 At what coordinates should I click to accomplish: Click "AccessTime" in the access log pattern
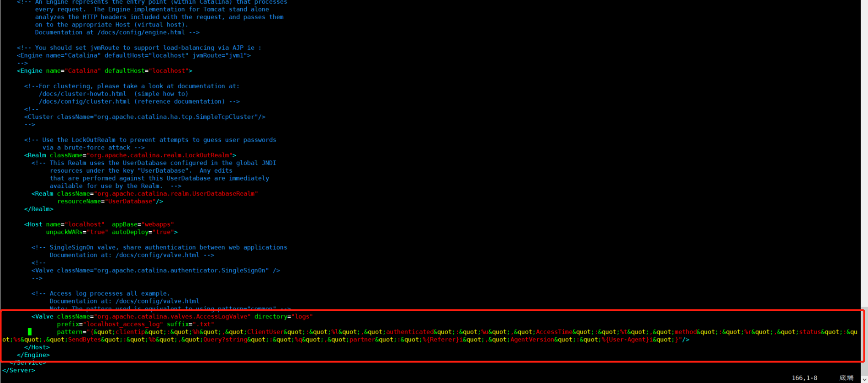(554, 332)
